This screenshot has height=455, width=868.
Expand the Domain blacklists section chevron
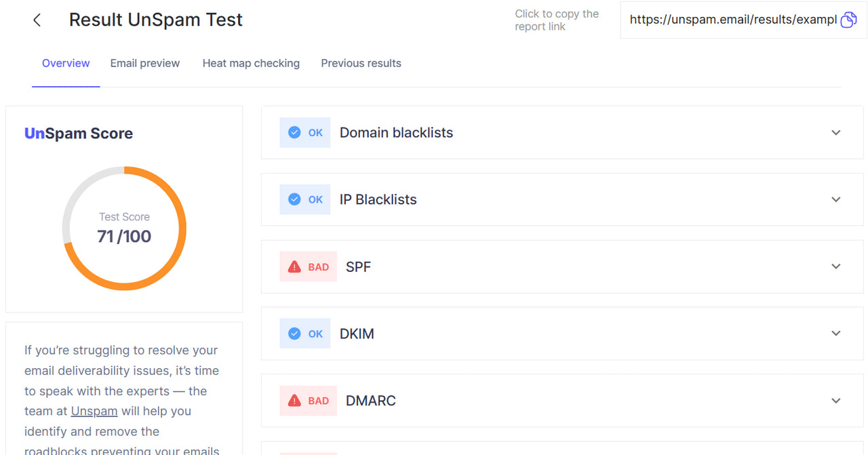coord(836,133)
